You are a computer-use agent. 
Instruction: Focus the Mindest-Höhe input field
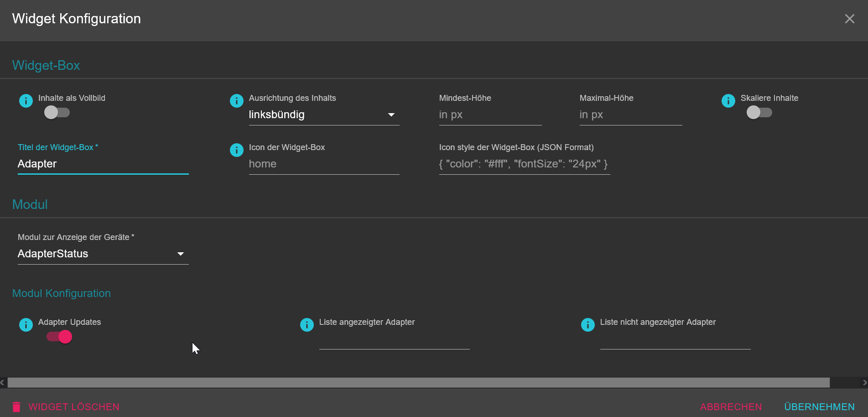[490, 115]
